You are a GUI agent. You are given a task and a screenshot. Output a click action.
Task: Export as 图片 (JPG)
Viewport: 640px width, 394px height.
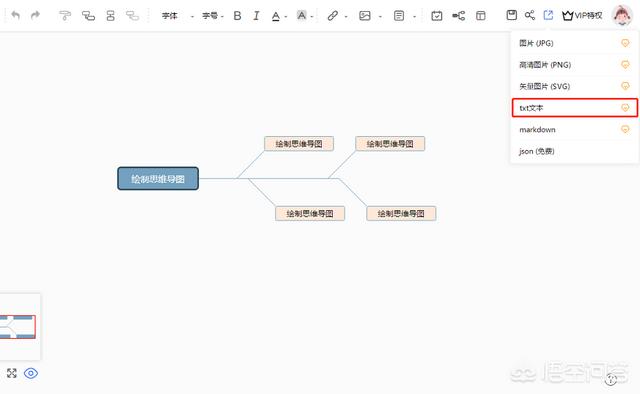pyautogui.click(x=574, y=43)
